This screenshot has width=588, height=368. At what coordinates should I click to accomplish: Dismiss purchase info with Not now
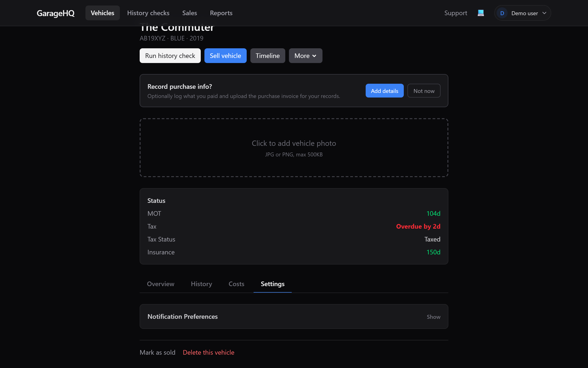pos(424,91)
